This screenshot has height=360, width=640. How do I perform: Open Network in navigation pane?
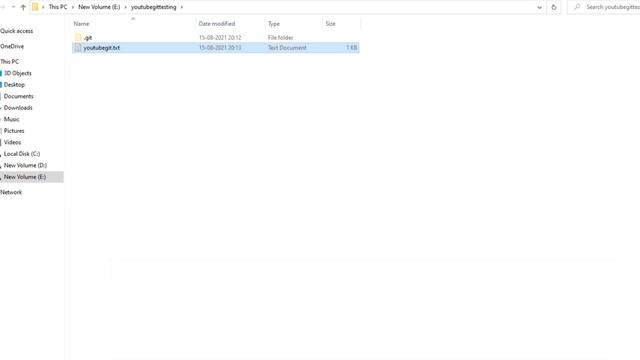[11, 192]
